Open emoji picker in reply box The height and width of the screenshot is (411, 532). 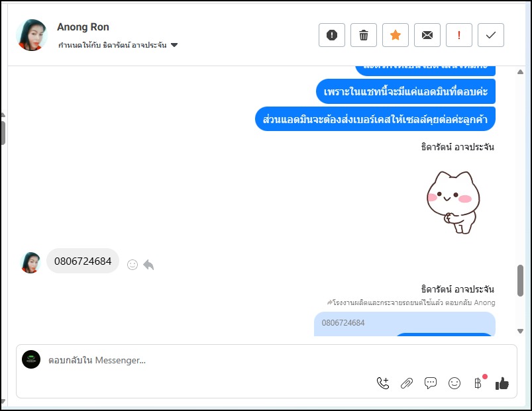[454, 383]
